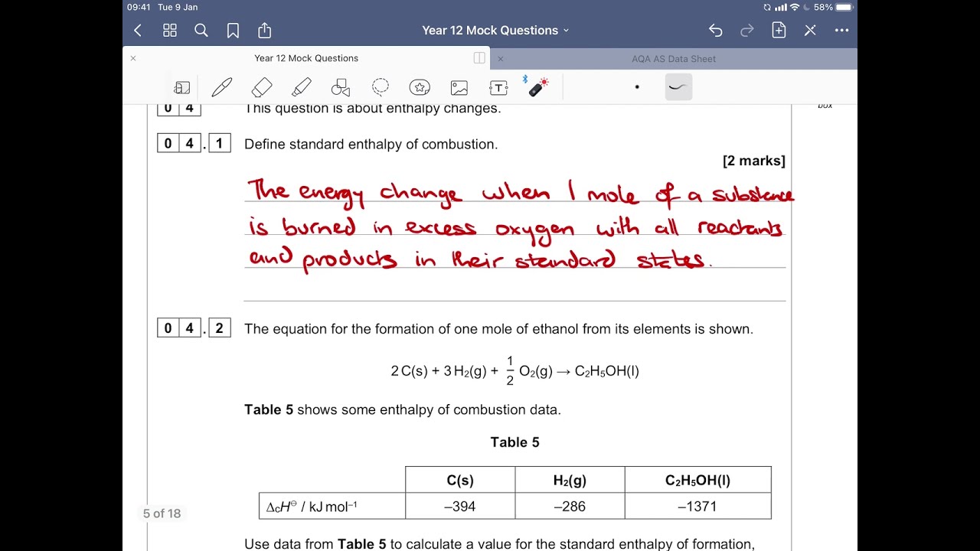Switch to the Year 12 Mock Questions tab

(x=306, y=58)
